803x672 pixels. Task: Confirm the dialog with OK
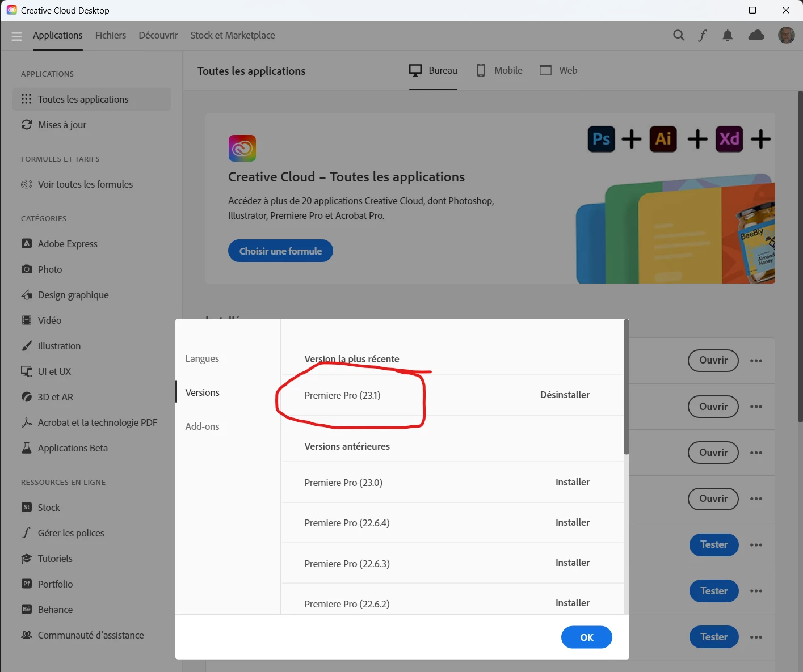[x=587, y=637]
